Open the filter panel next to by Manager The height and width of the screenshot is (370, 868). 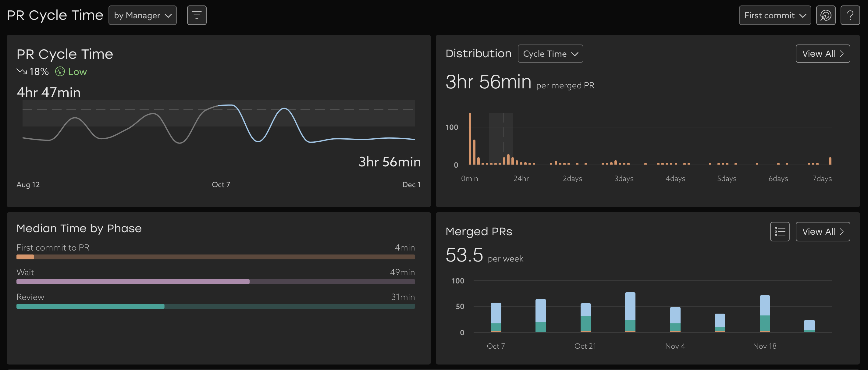click(197, 15)
